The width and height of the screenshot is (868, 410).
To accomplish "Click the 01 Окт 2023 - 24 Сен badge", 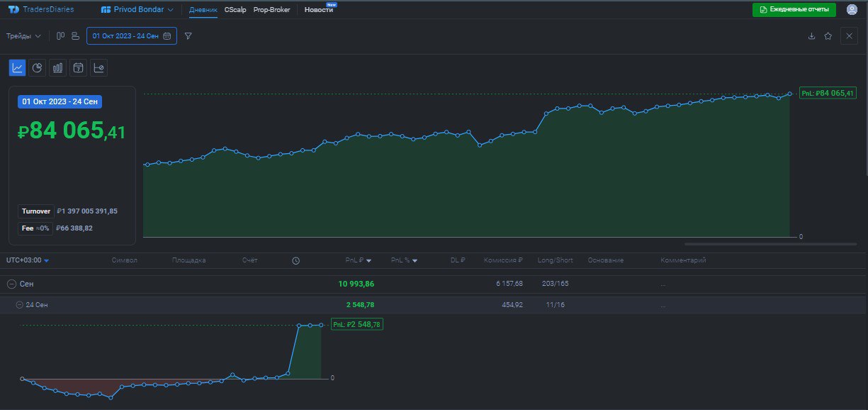I will [60, 101].
